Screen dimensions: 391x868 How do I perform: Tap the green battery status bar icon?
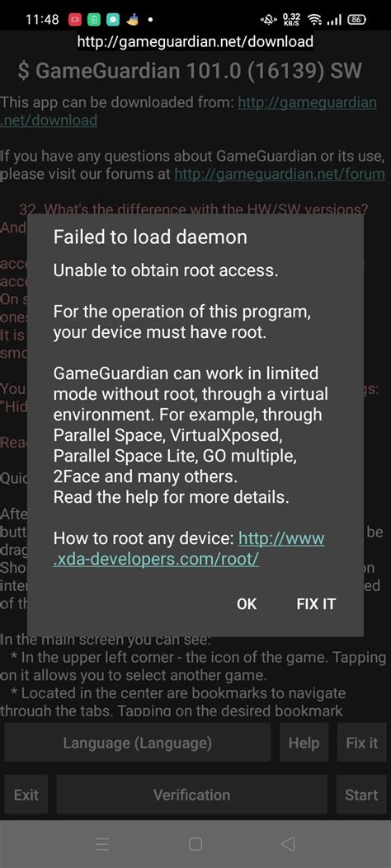tap(93, 20)
